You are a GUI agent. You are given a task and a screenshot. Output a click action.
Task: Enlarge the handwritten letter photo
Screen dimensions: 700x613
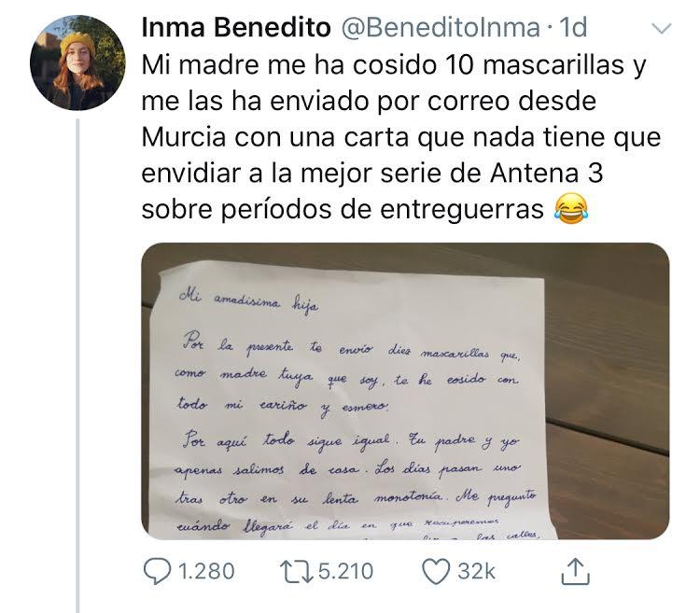(405, 392)
